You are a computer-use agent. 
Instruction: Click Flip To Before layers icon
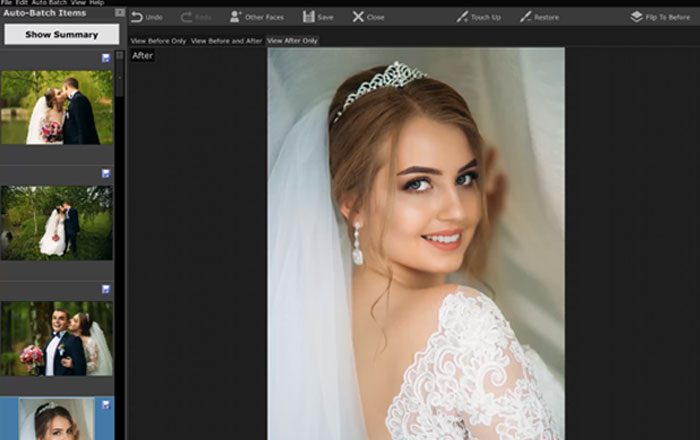[x=636, y=17]
